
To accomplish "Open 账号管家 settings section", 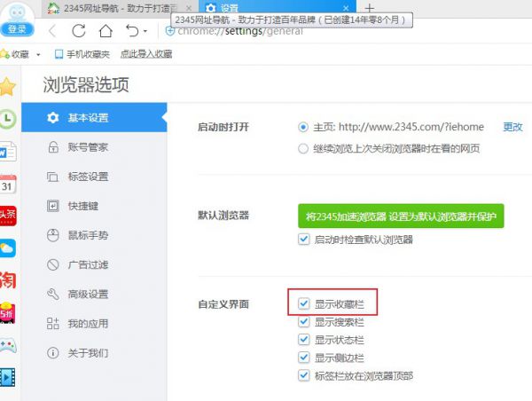I will click(94, 147).
